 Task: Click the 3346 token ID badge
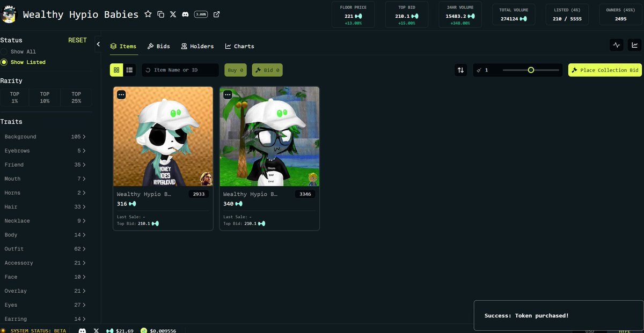(305, 194)
